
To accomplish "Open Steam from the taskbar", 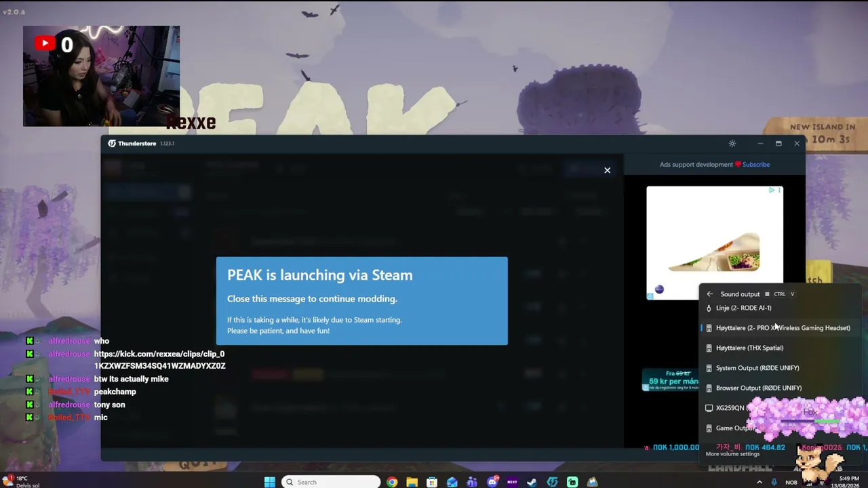I will (x=532, y=482).
